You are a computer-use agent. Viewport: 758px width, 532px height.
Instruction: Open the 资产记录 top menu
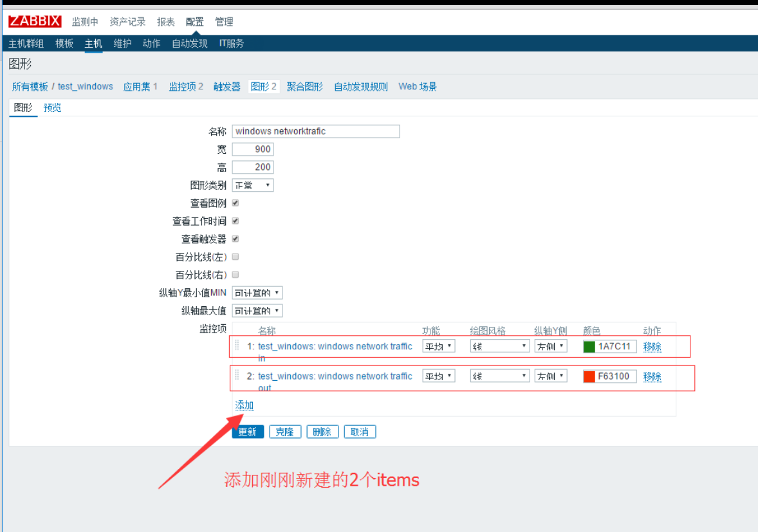(127, 22)
